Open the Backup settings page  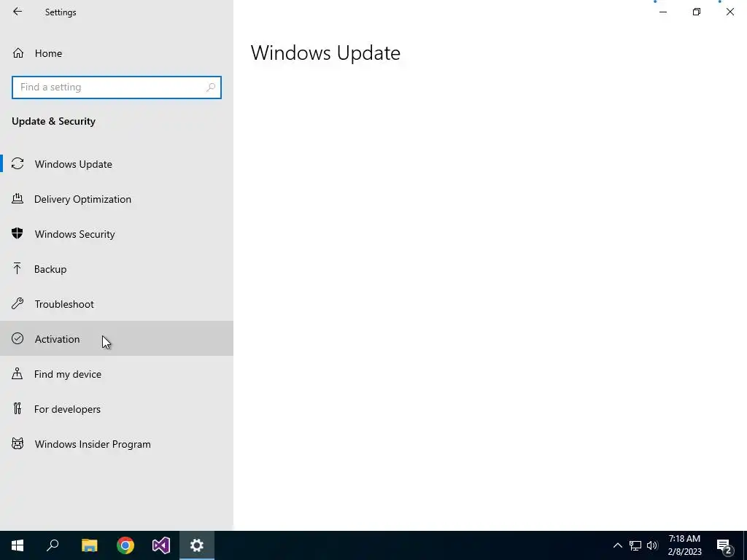(116, 269)
